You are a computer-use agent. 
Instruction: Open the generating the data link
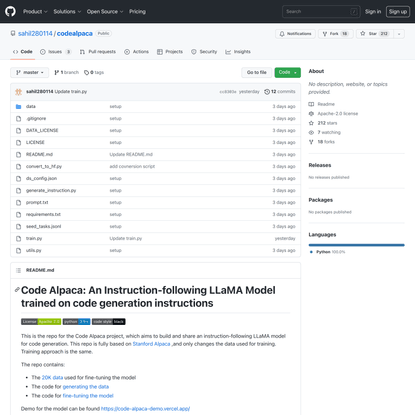point(86,387)
